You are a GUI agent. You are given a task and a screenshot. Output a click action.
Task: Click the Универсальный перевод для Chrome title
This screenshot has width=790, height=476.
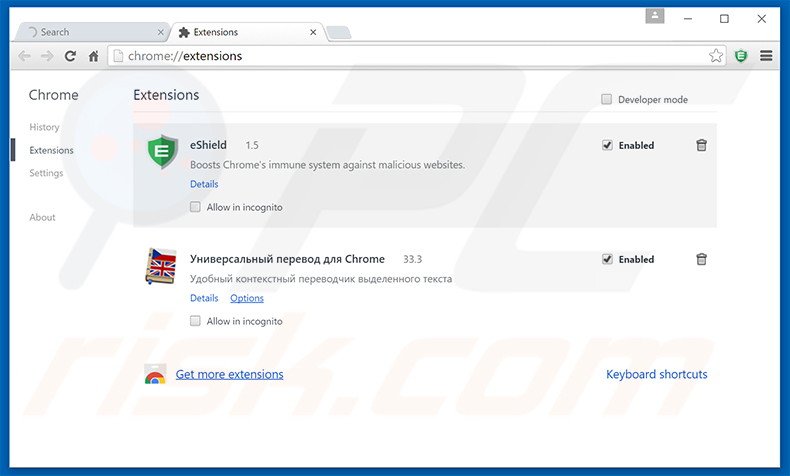tap(287, 259)
